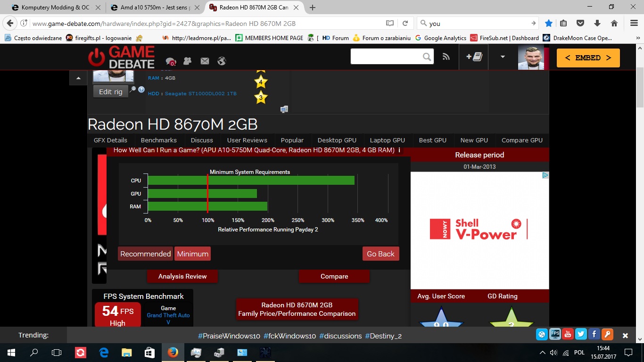Open the rig help question mark icon
This screenshot has height=362, width=644.
(141, 89)
